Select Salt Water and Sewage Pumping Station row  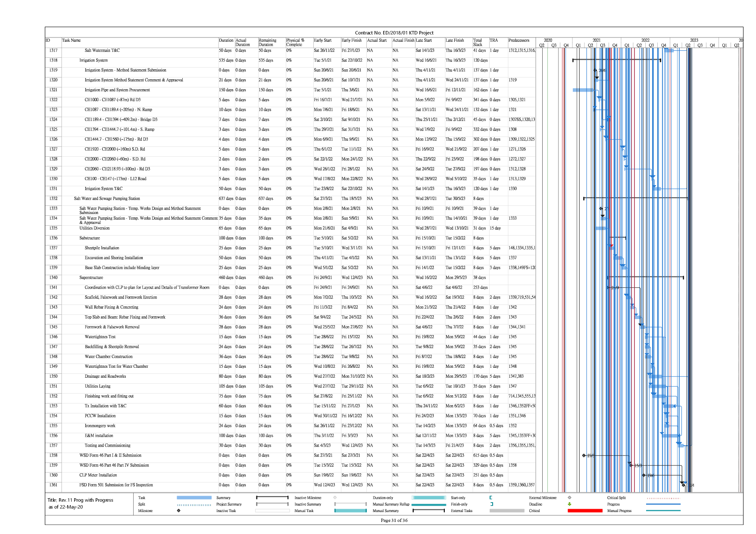click(107, 199)
